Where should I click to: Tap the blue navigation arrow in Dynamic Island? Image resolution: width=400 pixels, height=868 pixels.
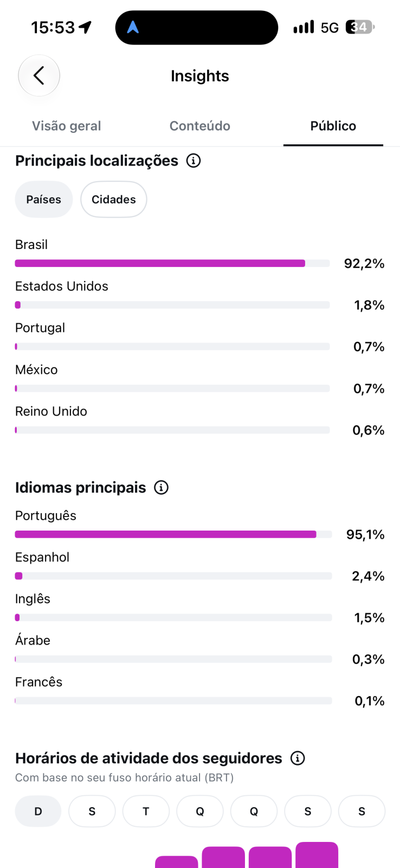(133, 27)
